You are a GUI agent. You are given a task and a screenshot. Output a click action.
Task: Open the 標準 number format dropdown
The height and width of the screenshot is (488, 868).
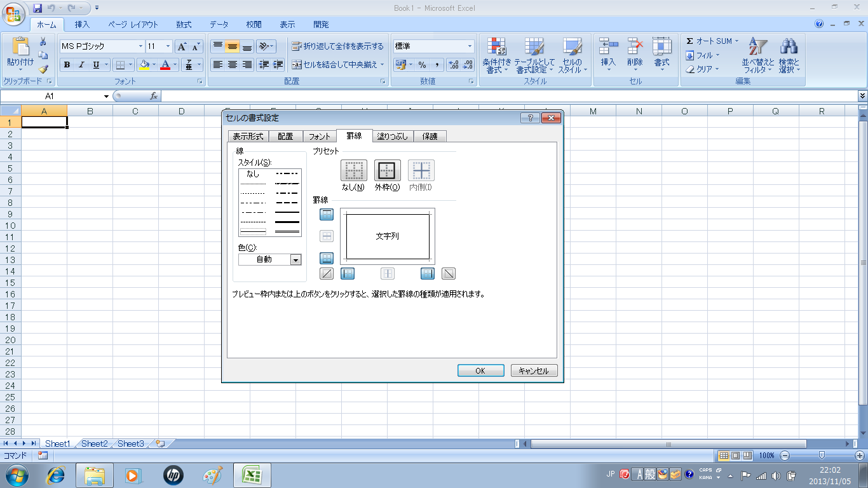click(470, 46)
